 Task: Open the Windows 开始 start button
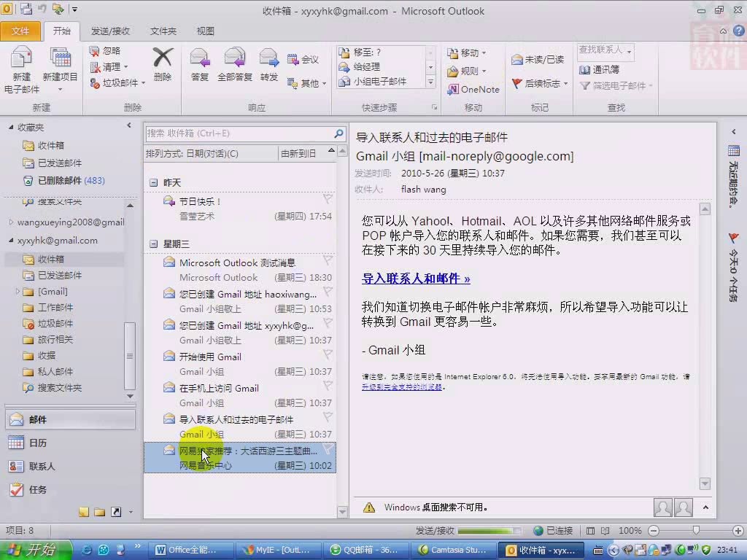36,550
